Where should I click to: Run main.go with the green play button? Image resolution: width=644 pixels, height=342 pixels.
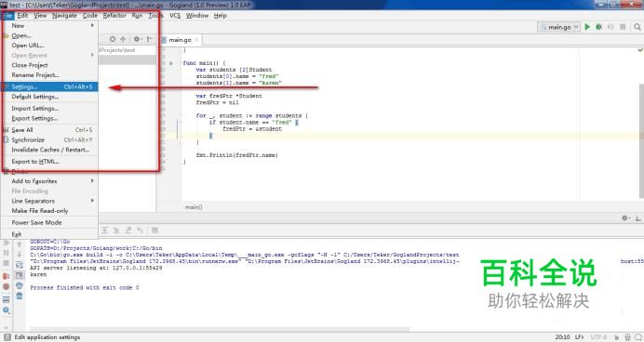587,27
